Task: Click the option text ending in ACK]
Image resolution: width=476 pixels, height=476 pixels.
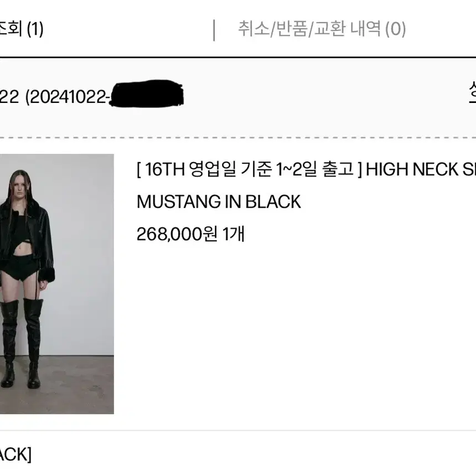Action: 15,455
